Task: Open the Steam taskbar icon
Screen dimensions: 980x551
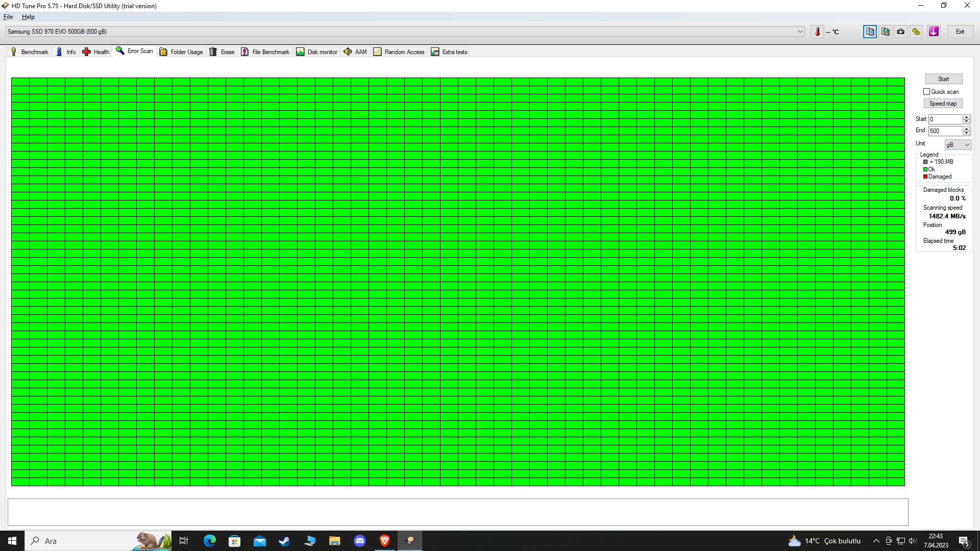Action: click(x=284, y=541)
